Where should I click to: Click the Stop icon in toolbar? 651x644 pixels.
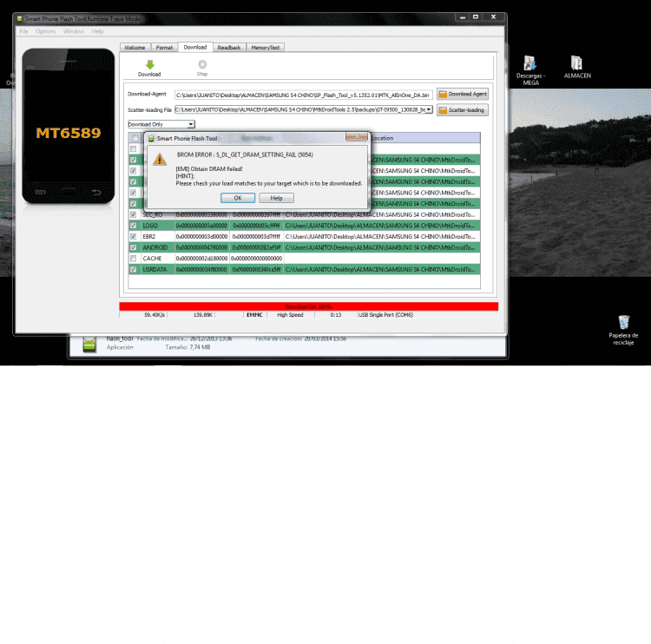[x=202, y=64]
